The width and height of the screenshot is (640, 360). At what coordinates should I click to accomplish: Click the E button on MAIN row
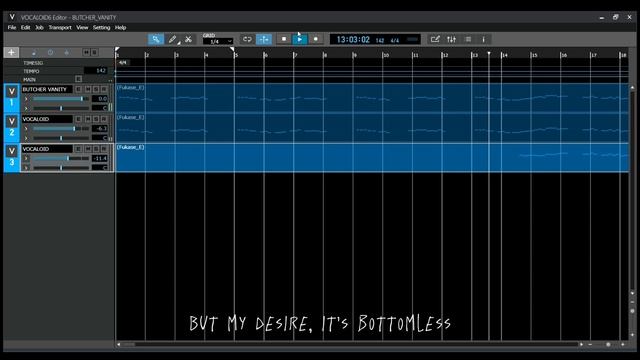(78, 79)
